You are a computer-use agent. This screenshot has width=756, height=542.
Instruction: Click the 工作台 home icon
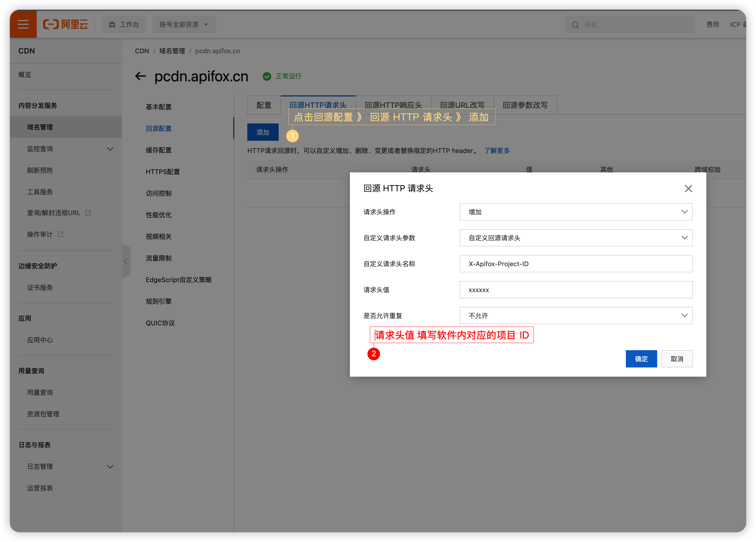click(x=112, y=24)
